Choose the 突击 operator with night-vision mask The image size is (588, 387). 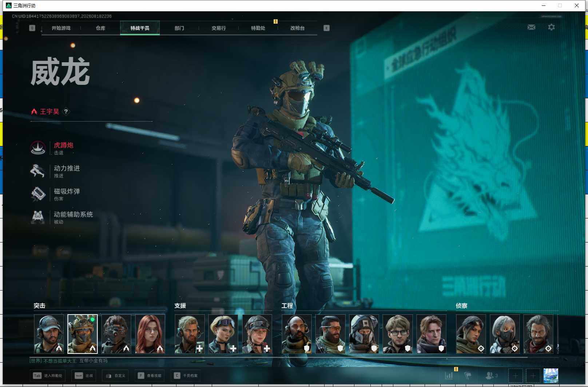click(116, 334)
